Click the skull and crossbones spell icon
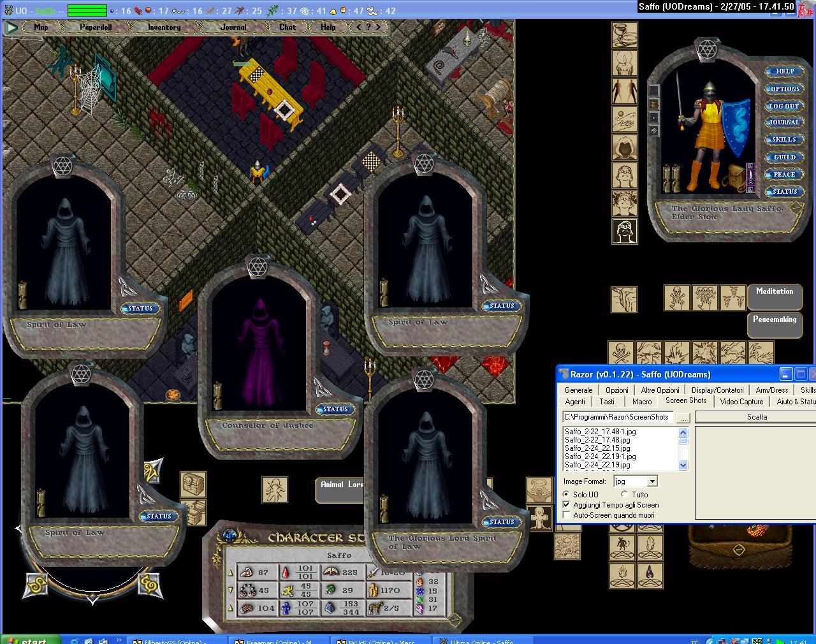Viewport: 816px width, 644px height. (620, 353)
